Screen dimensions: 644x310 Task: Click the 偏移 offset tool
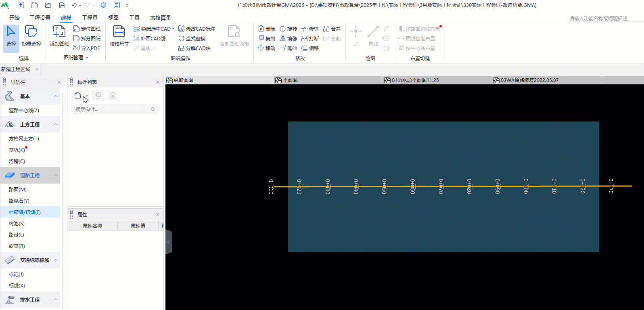pos(310,48)
